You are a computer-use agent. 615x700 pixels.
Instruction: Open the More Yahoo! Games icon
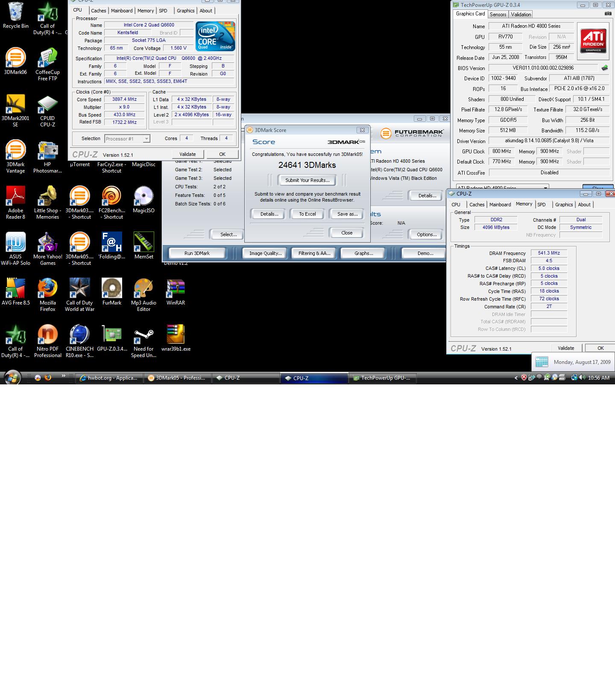pyautogui.click(x=47, y=249)
